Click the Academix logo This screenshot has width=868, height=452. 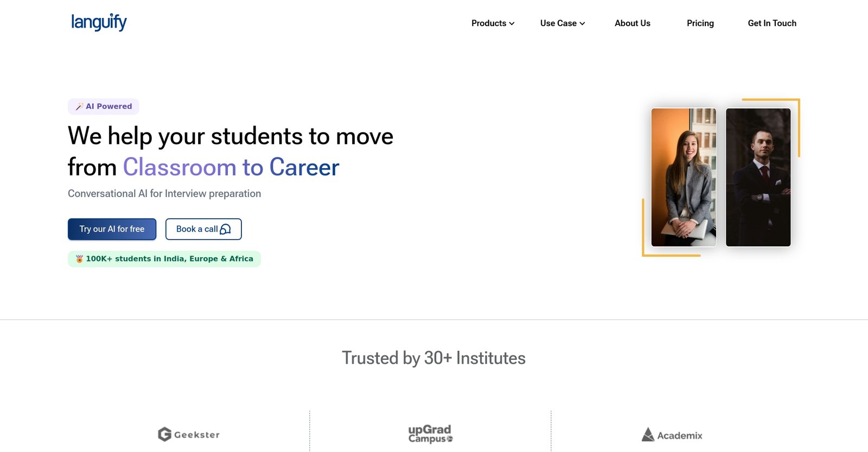pyautogui.click(x=672, y=435)
